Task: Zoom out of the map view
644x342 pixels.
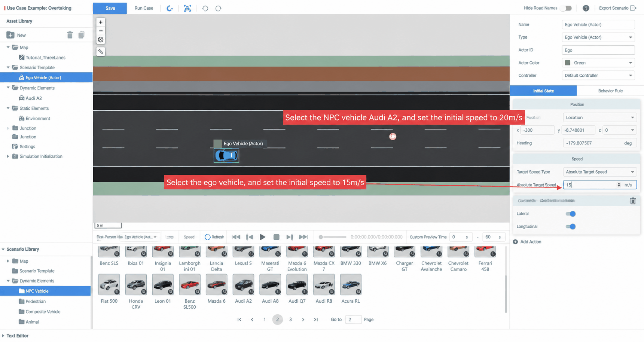Action: point(101,31)
